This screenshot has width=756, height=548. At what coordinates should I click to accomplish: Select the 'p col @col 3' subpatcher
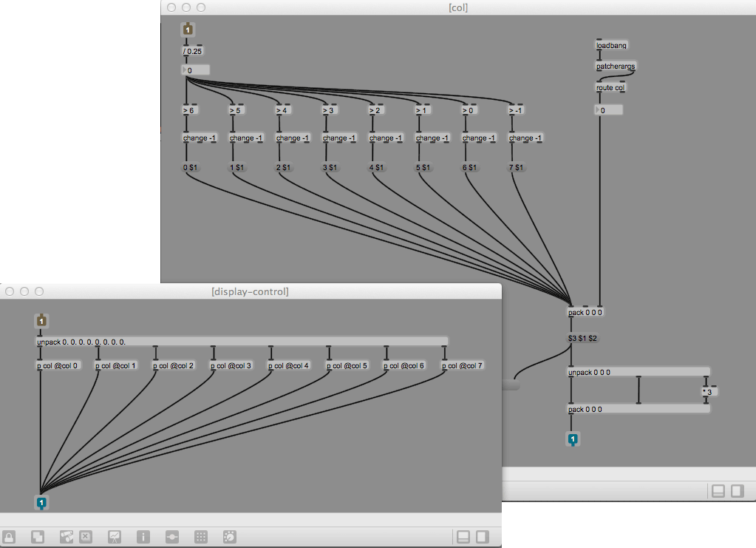pyautogui.click(x=231, y=365)
